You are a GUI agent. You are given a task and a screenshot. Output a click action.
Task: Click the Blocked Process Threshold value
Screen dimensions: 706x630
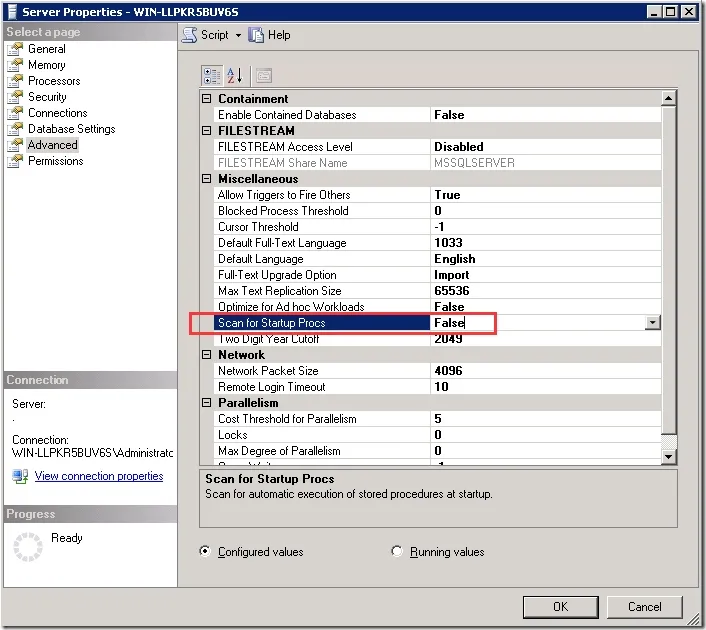[x=438, y=211]
